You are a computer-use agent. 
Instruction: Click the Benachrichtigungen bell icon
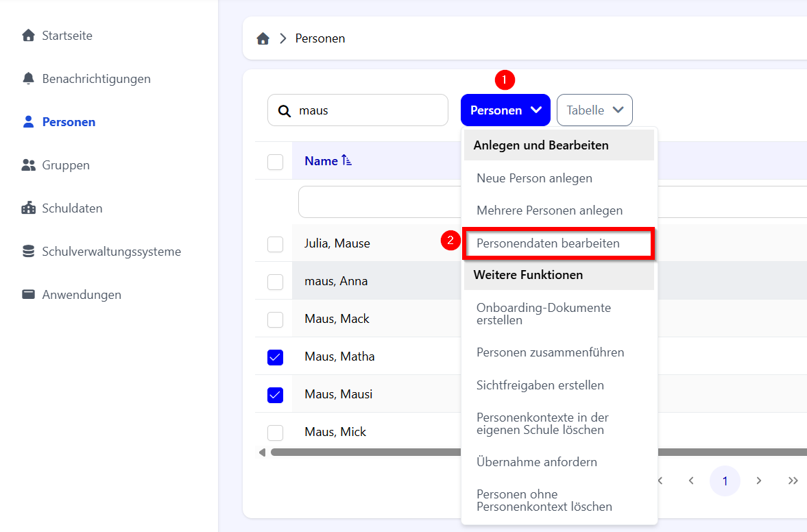coord(28,79)
